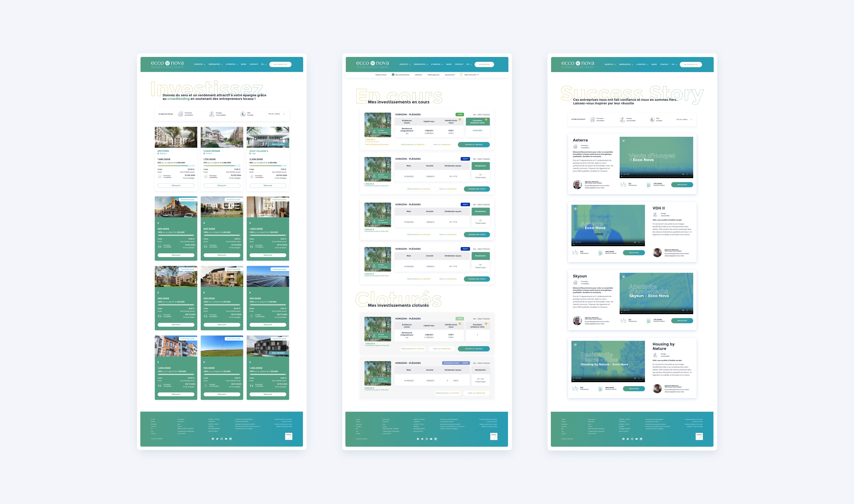The image size is (854, 504).
Task: Click Participation vendue badge
Action: (452, 363)
